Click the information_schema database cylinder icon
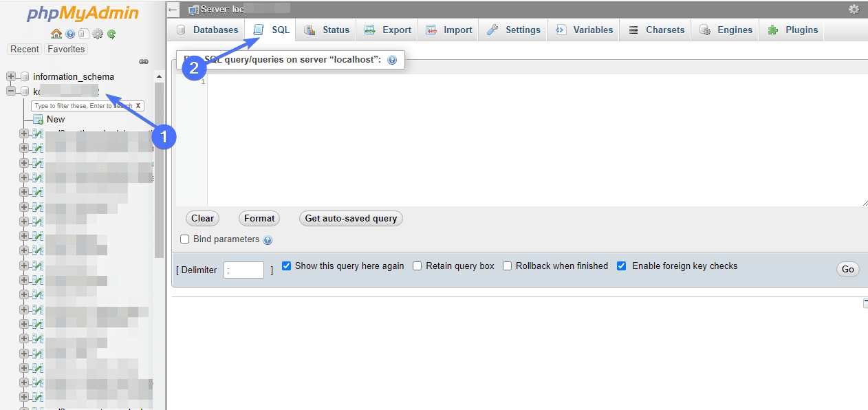Viewport: 868px width, 410px height. [x=25, y=76]
